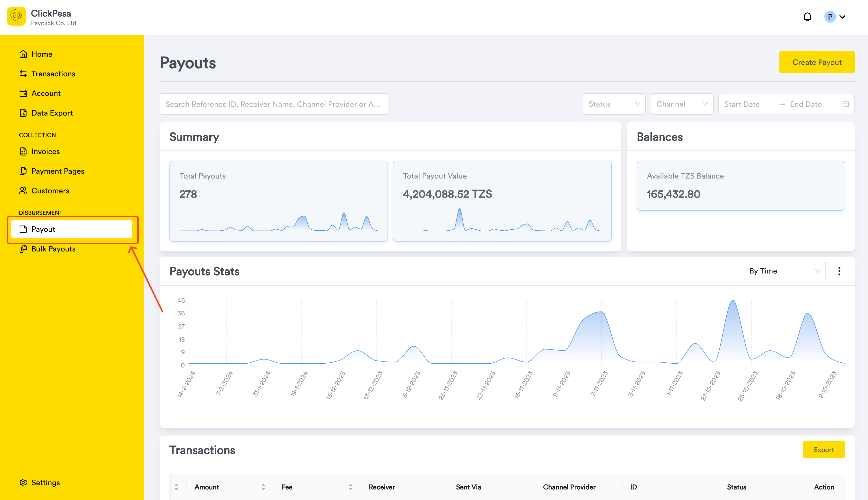
Task: Click the Settings gear icon
Action: [23, 483]
